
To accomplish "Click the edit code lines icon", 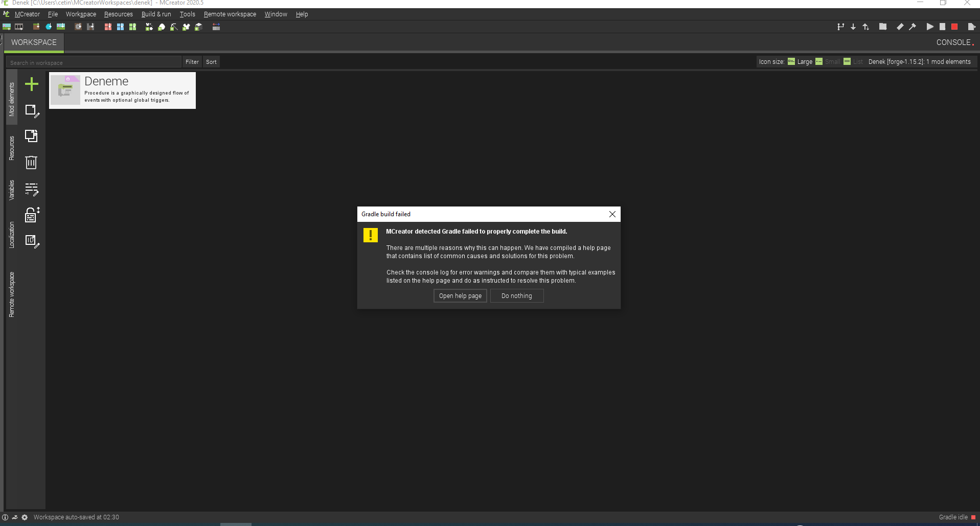I will click(x=32, y=189).
